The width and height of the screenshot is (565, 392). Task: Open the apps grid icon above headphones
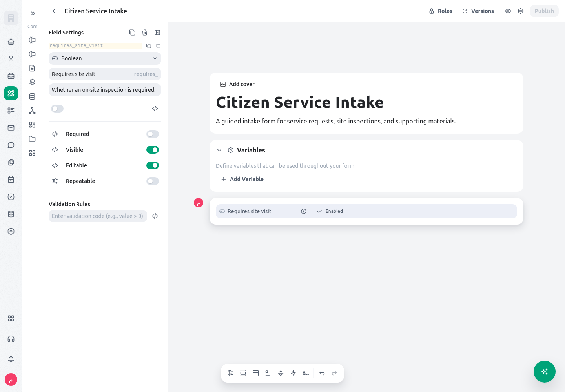pyautogui.click(x=11, y=318)
